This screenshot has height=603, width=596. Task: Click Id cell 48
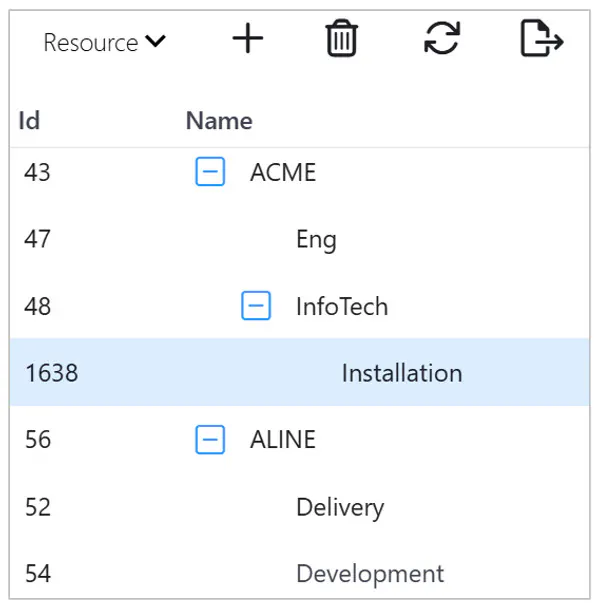coord(37,306)
